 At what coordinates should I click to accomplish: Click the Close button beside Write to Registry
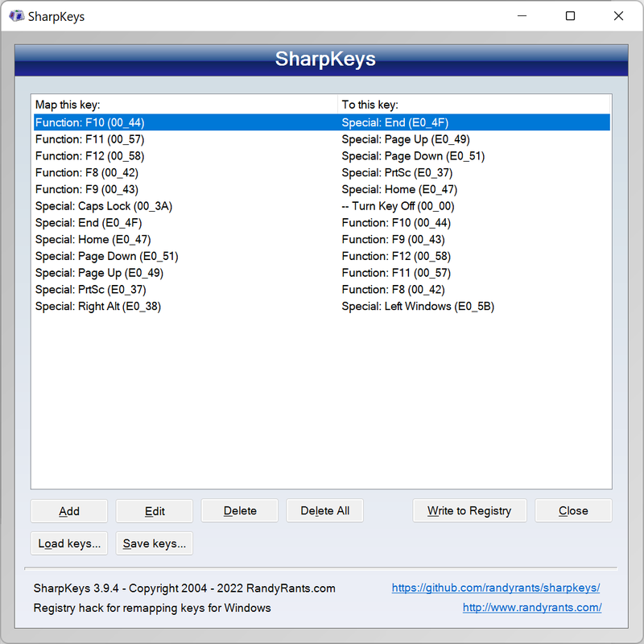573,511
